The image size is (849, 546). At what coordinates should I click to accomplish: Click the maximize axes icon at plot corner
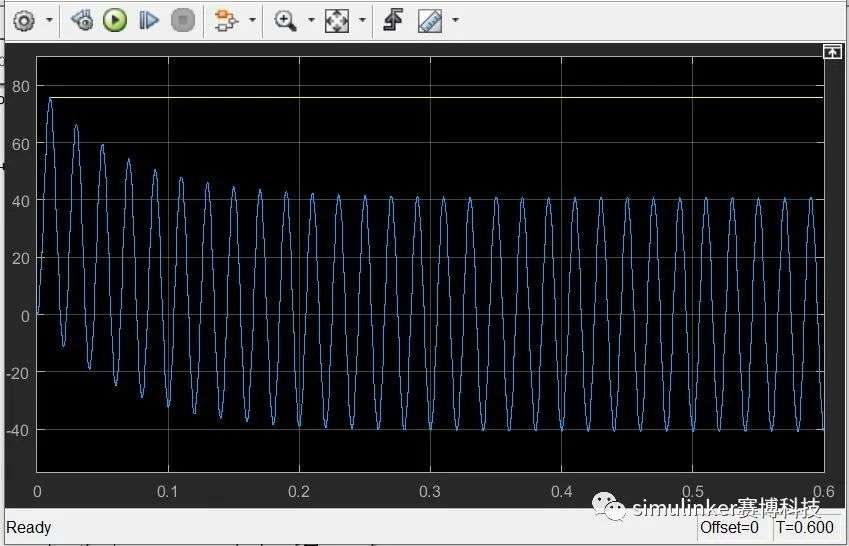pyautogui.click(x=832, y=52)
